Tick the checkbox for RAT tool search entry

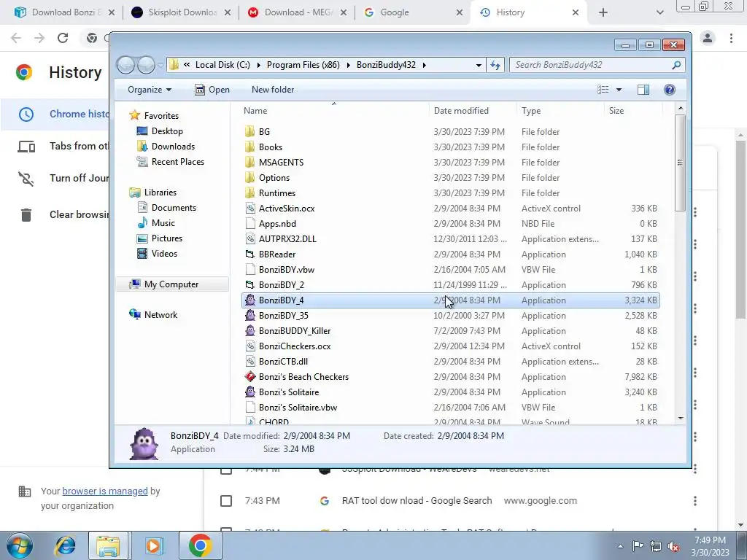click(226, 501)
